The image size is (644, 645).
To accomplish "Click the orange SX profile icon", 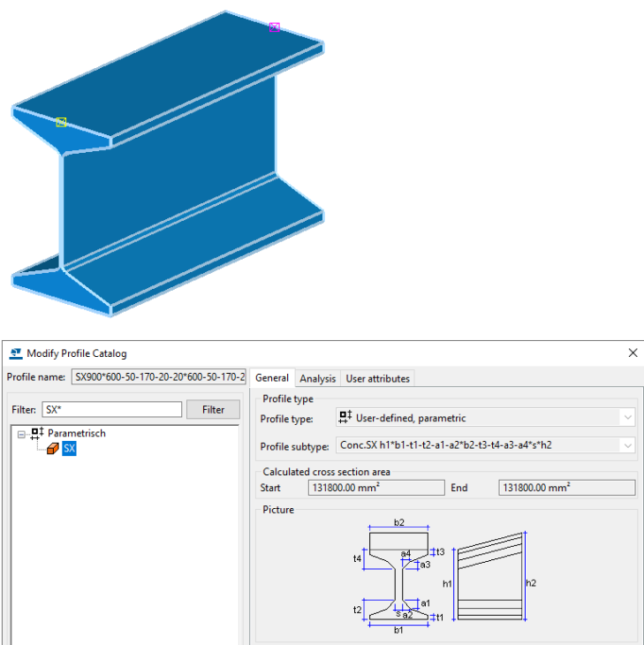I will coord(52,449).
